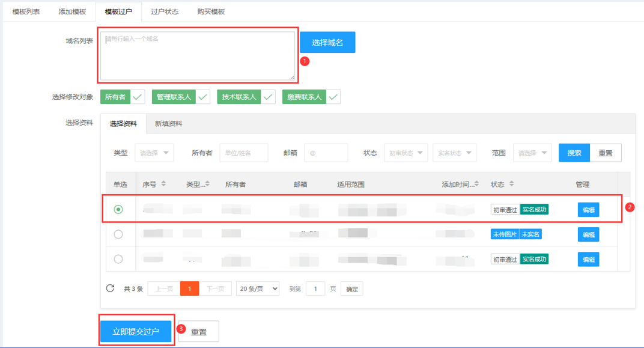
Task: Switch to the 过户状态 tab
Action: click(165, 12)
